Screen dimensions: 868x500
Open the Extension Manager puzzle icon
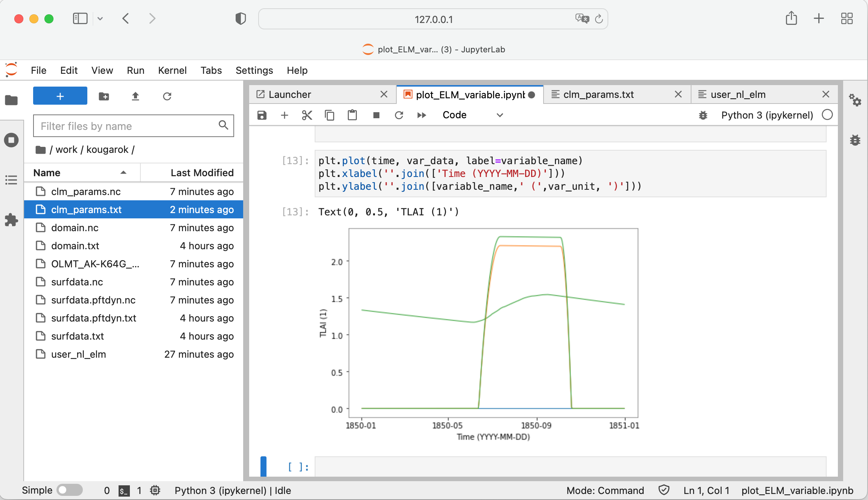(x=11, y=220)
